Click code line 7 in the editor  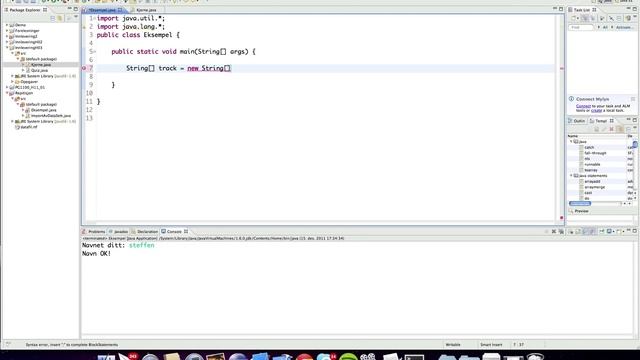coord(325,68)
